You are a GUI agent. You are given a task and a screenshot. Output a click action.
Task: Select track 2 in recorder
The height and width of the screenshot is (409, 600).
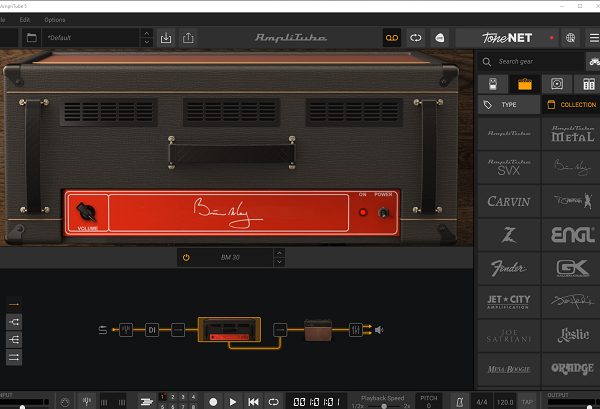click(173, 397)
